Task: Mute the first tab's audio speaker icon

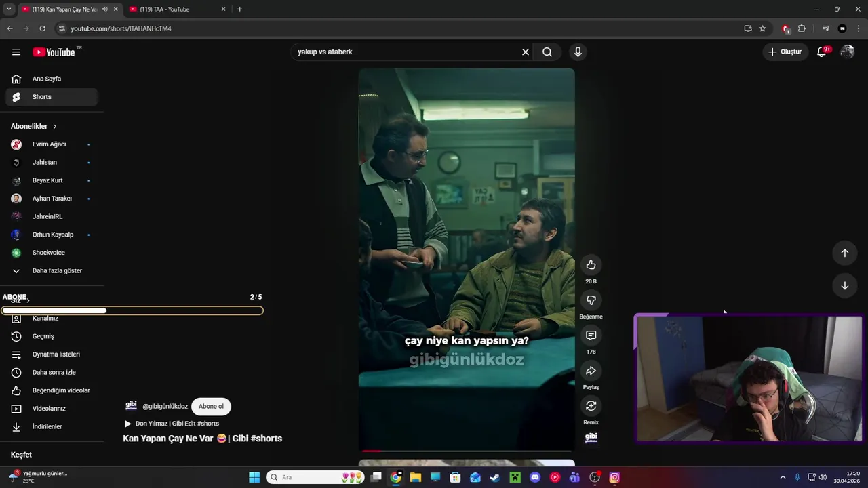Action: pyautogui.click(x=104, y=9)
